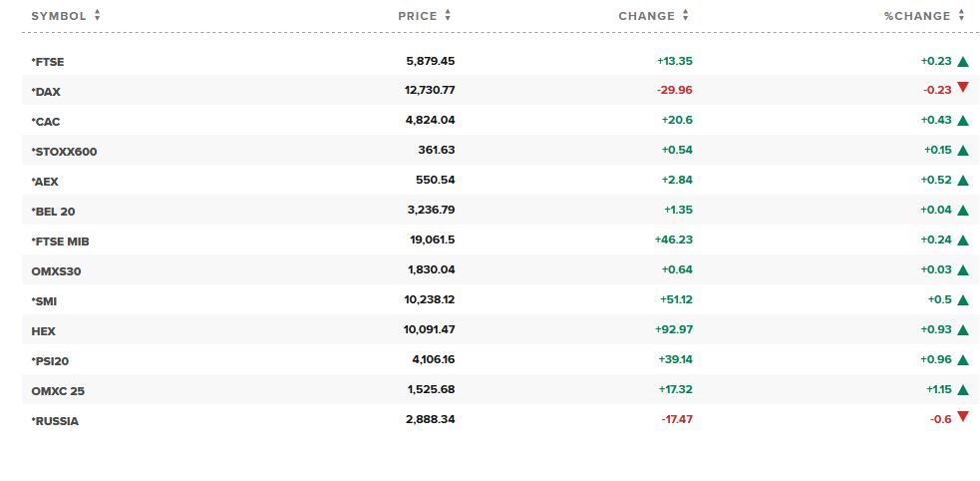Open the *STOXX600 symbol link
Image resolution: width=980 pixels, height=481 pixels.
[64, 152]
